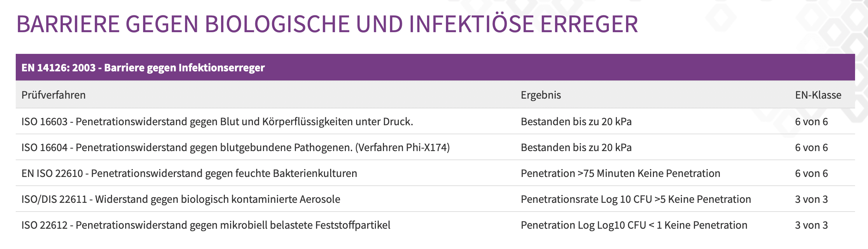868x249 pixels.
Task: Click the Prüfverfahren column header
Action: (x=54, y=95)
